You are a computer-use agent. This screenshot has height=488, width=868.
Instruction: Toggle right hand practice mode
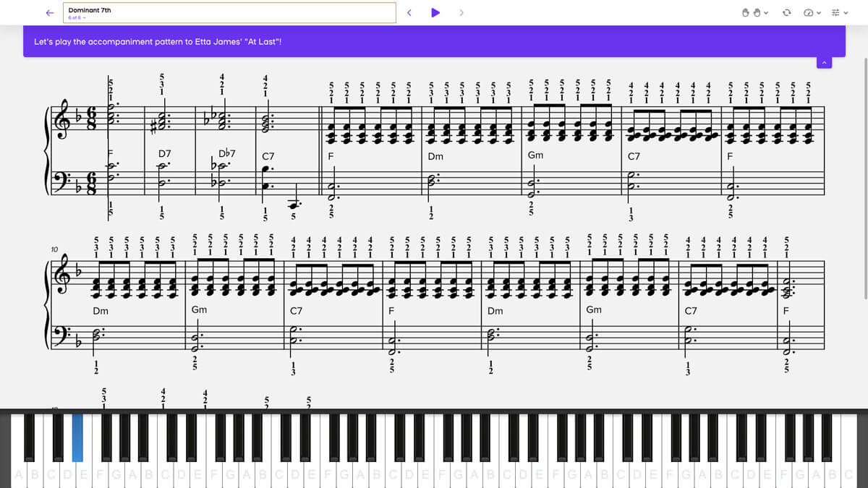tap(757, 13)
